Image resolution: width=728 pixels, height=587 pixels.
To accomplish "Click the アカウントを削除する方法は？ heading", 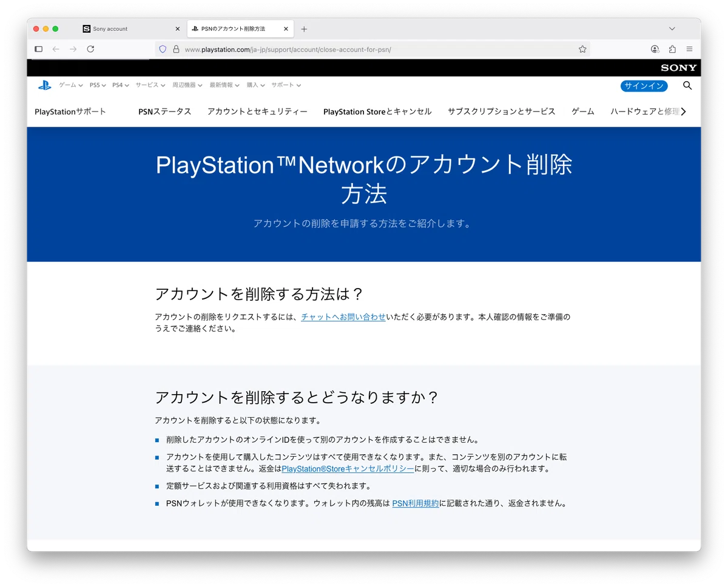I will (x=259, y=294).
